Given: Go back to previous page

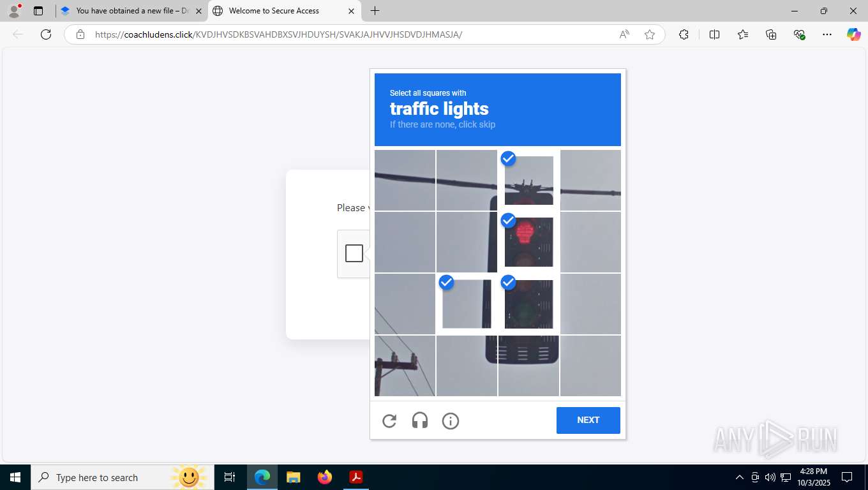Looking at the screenshot, I should pyautogui.click(x=18, y=34).
